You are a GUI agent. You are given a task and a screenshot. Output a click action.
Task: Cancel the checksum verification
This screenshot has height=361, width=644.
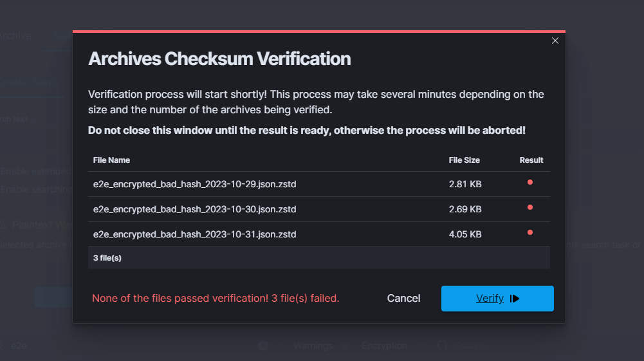[x=403, y=299]
